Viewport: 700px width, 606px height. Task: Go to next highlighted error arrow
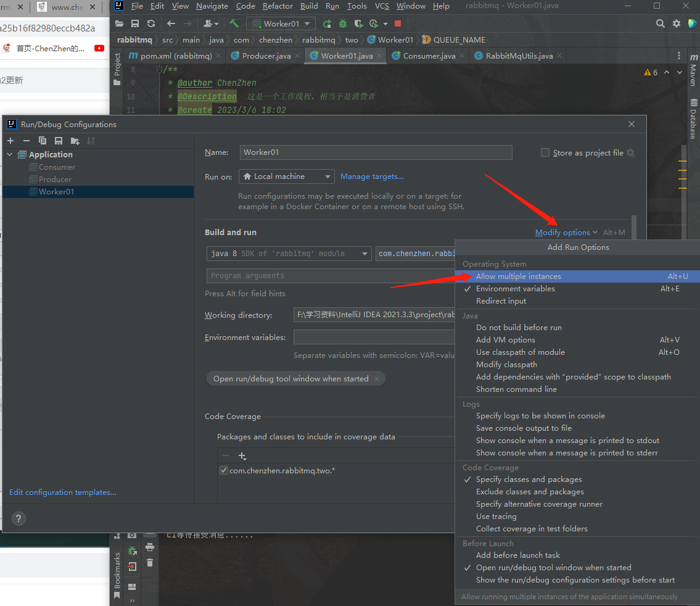(680, 72)
